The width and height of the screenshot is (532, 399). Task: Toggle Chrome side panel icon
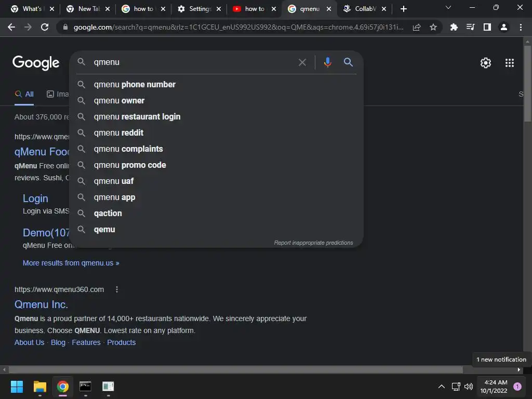(x=487, y=27)
